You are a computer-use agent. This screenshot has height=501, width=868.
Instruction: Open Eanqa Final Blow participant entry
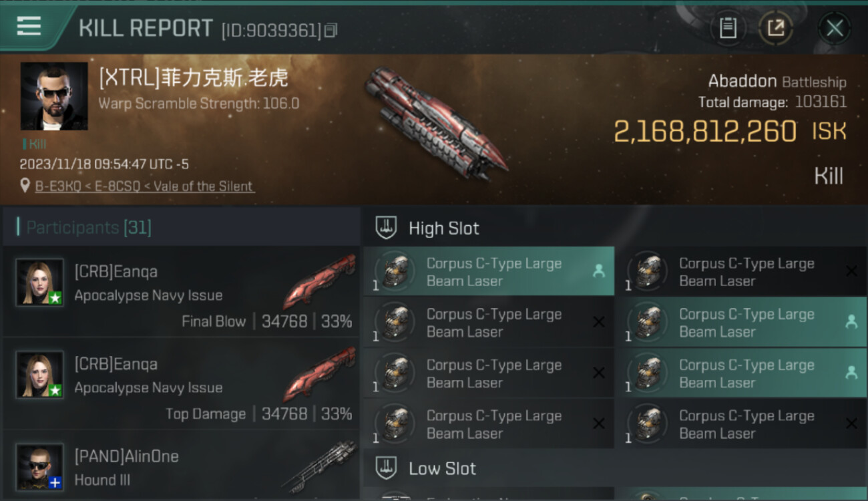181,293
